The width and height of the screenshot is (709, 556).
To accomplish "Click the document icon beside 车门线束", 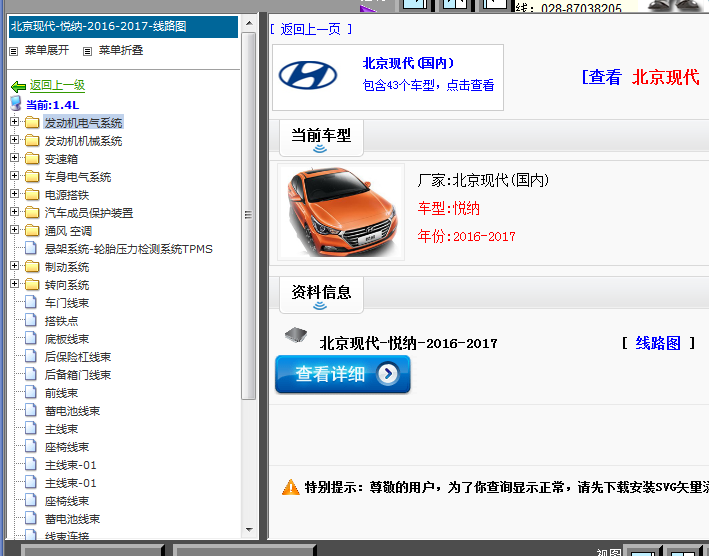I will coord(31,302).
